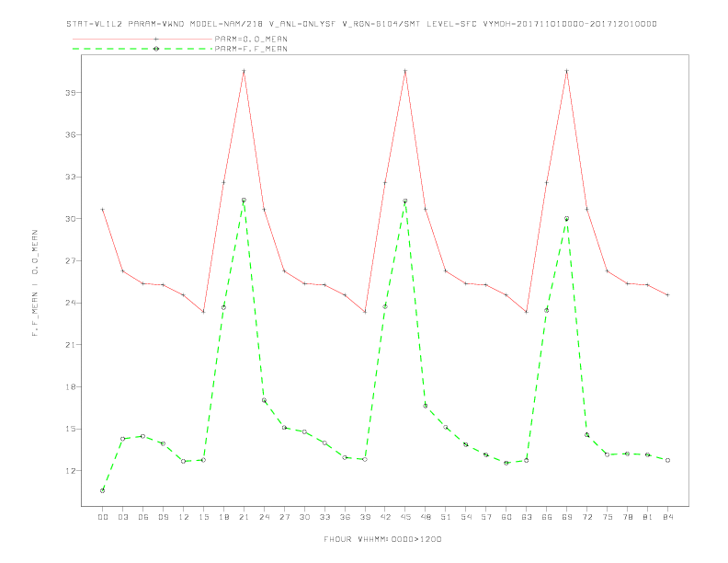The height and width of the screenshot is (563, 728).
Task: Click x-axis tick label 06
Action: tap(143, 517)
